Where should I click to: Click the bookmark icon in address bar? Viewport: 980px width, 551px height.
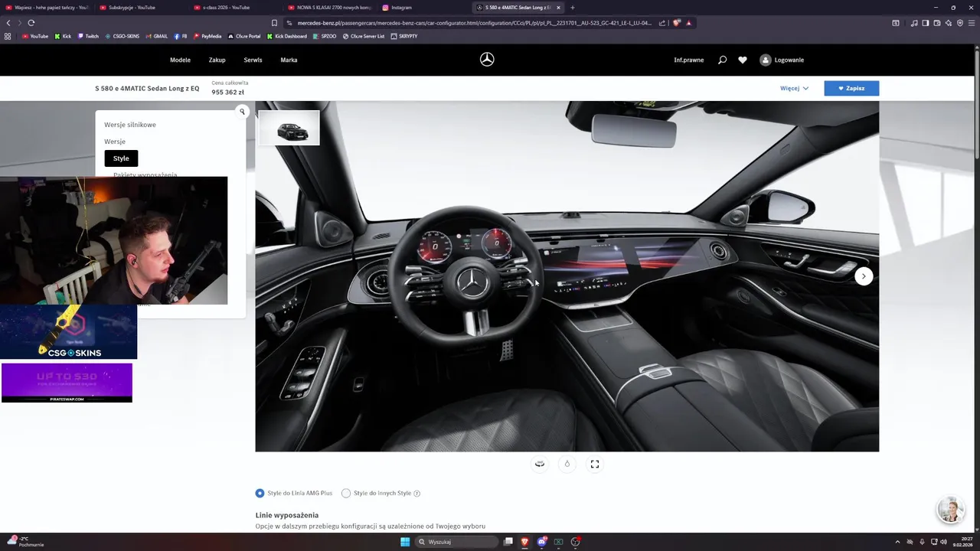coord(274,23)
